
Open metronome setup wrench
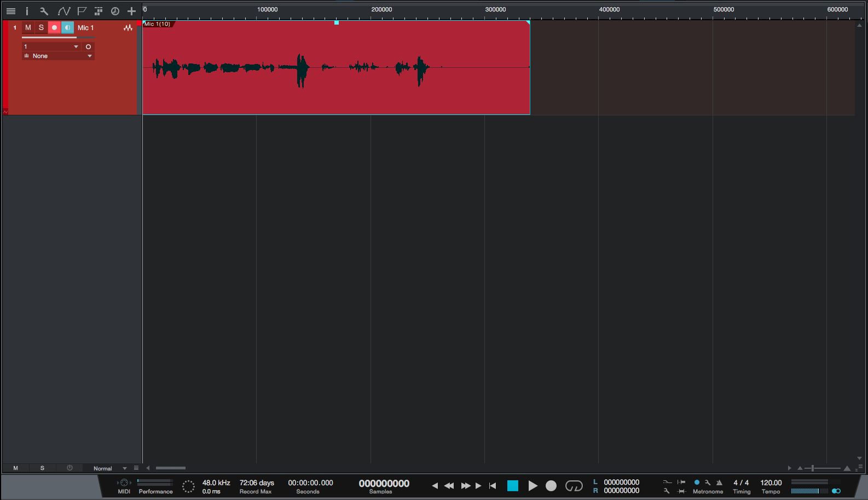click(x=708, y=482)
